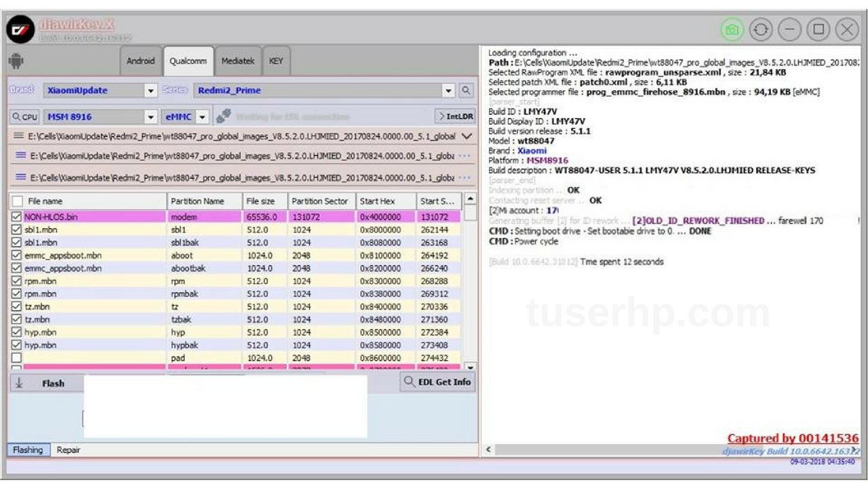Uncheck the rpm.mbn checkbox for rpm
Viewport: 868px width, 488px height.
(17, 281)
